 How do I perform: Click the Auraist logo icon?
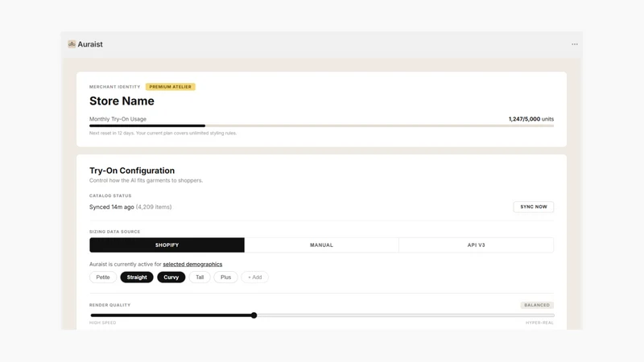point(72,44)
